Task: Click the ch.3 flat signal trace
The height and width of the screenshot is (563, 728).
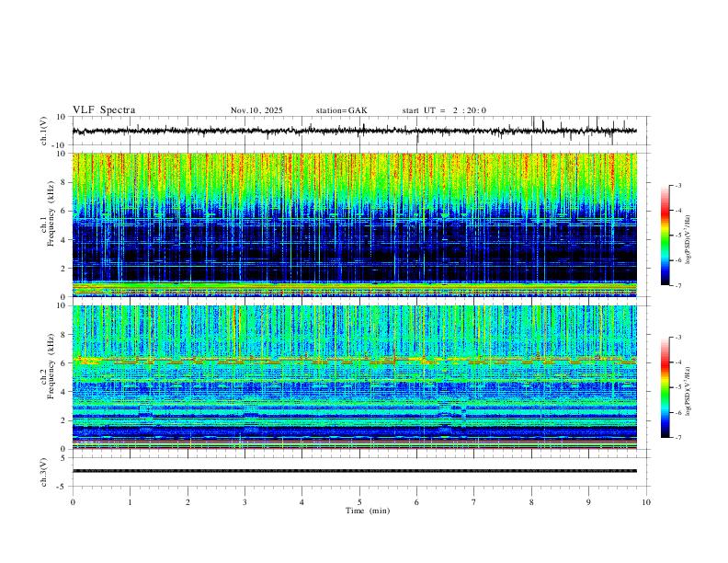Action: point(355,471)
